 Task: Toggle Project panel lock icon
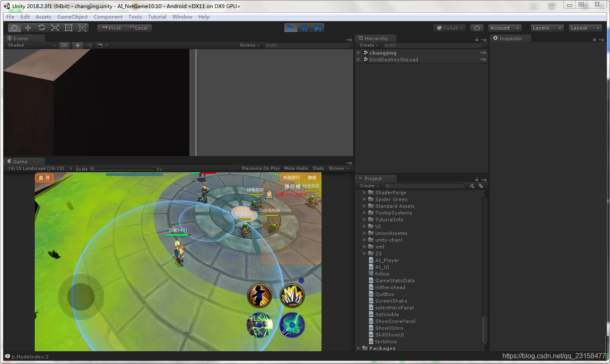point(477,179)
